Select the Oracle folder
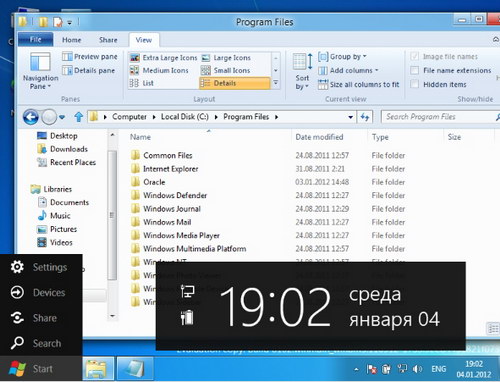The height and width of the screenshot is (382, 500). click(154, 182)
